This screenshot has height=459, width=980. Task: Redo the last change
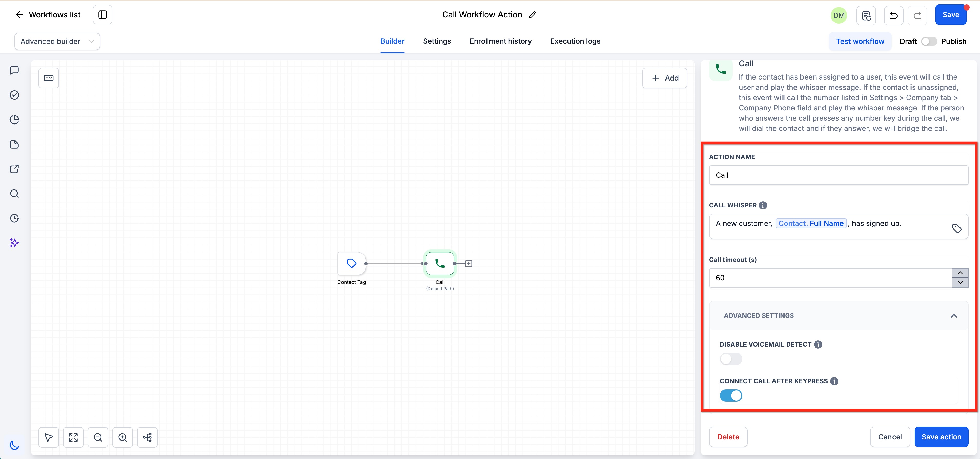coord(917,15)
